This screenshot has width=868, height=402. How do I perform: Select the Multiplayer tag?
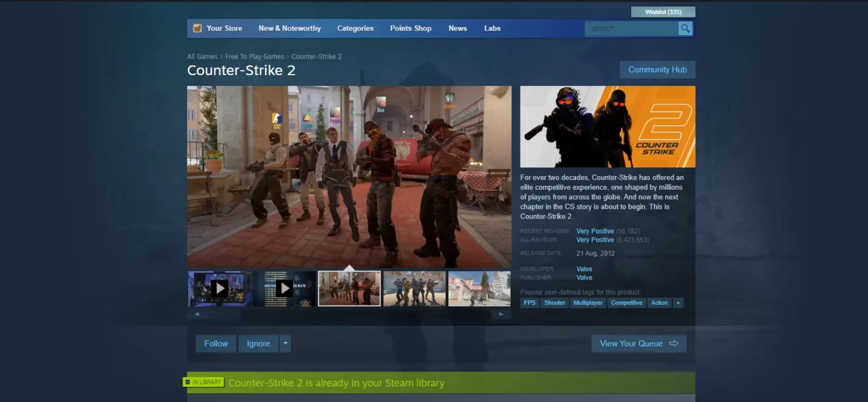coord(588,303)
